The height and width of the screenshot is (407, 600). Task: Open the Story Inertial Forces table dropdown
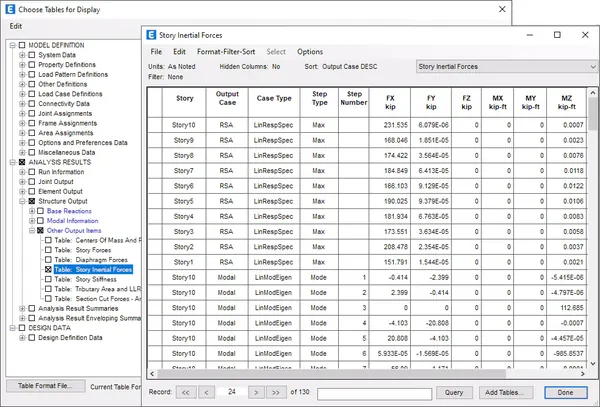click(593, 67)
